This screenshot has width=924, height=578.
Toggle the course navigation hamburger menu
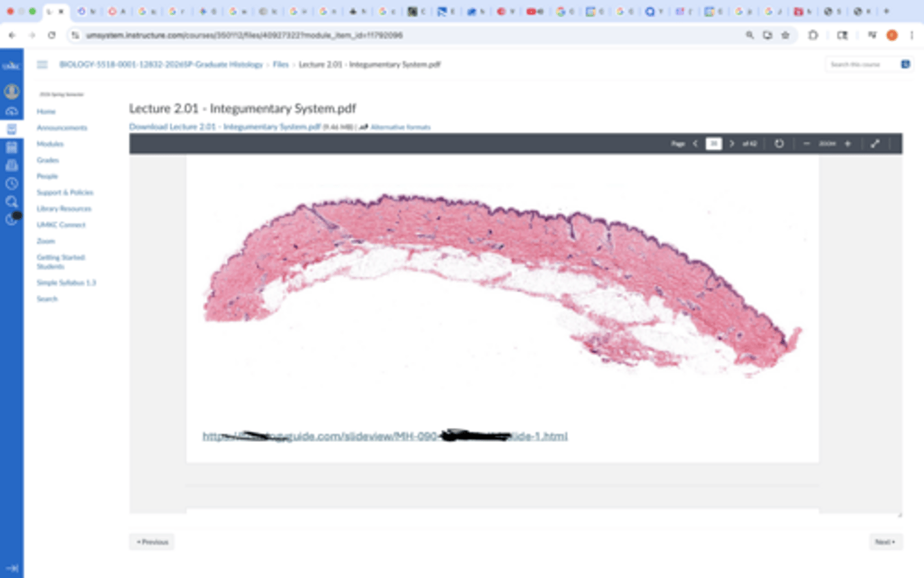point(42,64)
